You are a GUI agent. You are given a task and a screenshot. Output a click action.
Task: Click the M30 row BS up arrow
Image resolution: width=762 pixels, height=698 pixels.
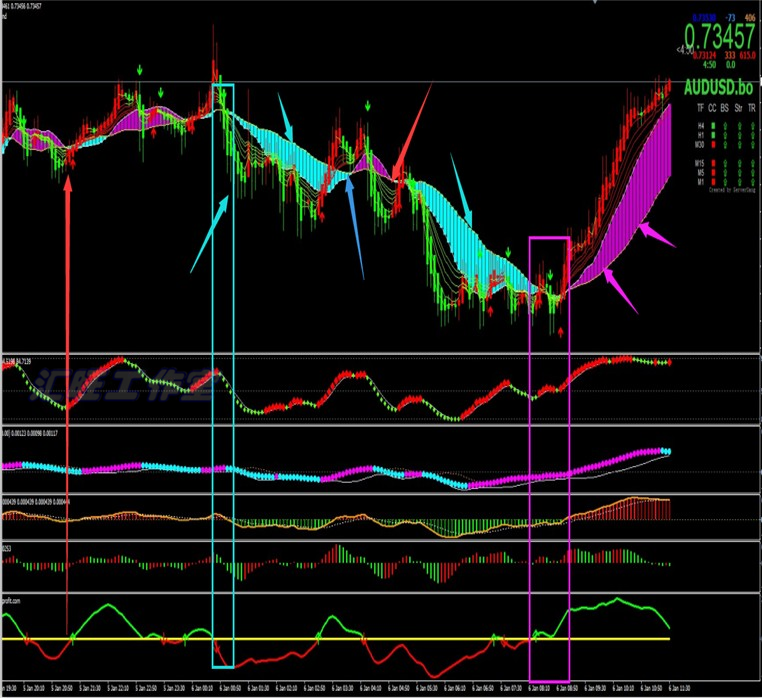(725, 145)
